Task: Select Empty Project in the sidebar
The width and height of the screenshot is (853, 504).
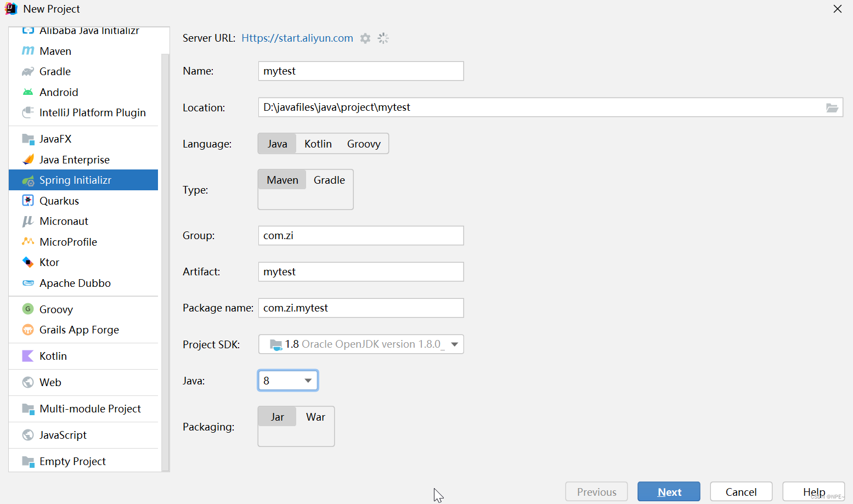Action: point(83,461)
